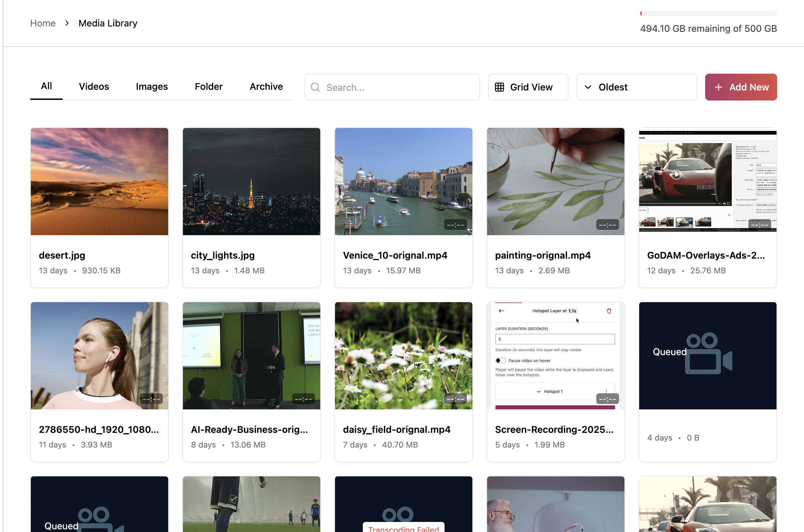804x532 pixels.
Task: Click the breadcrumb chevron separator icon
Action: pos(67,23)
